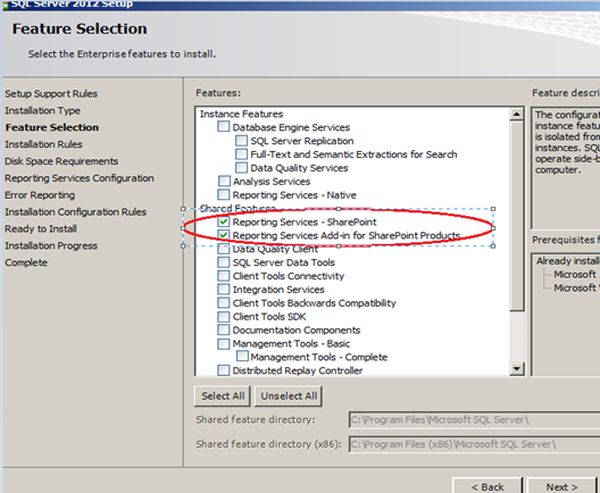Click the Already installed prerequisites node
This screenshot has width=600, height=493.
click(567, 261)
